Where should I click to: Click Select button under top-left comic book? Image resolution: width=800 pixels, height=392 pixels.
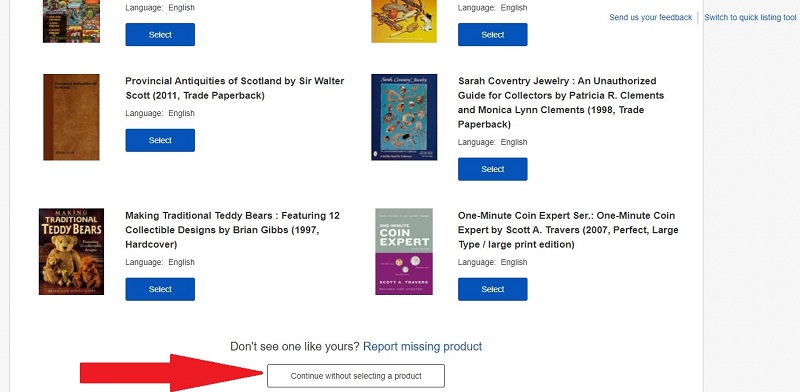160,35
